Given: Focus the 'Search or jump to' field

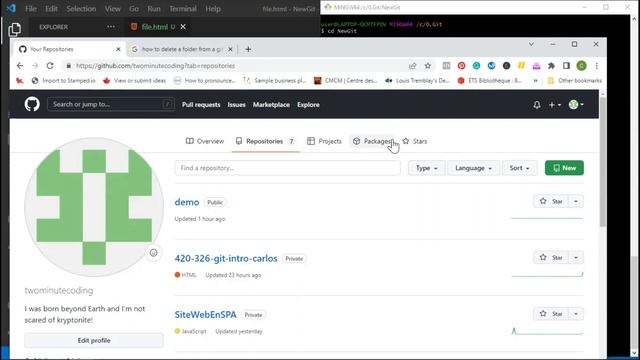Looking at the screenshot, I should click(111, 104).
